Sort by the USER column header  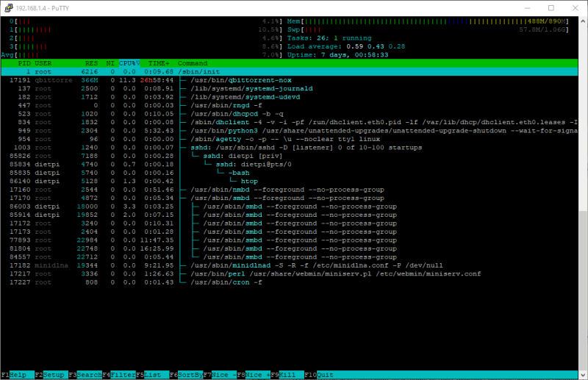click(x=43, y=63)
